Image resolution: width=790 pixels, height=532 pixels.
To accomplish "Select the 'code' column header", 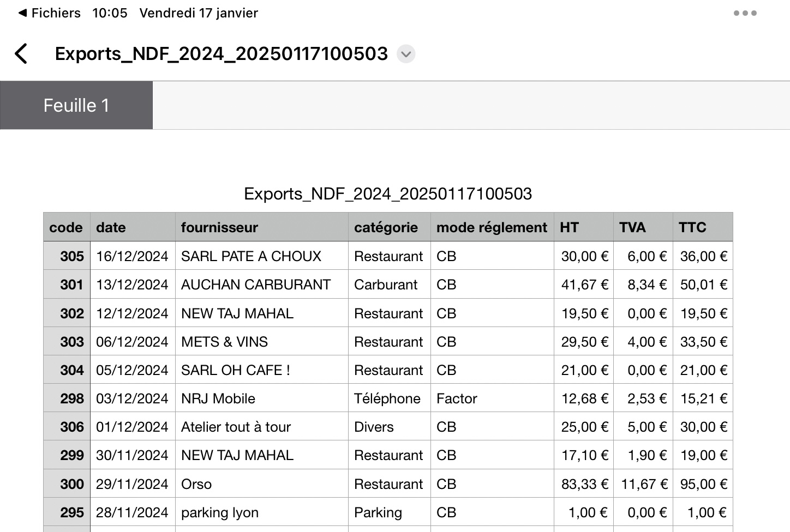I will [67, 227].
